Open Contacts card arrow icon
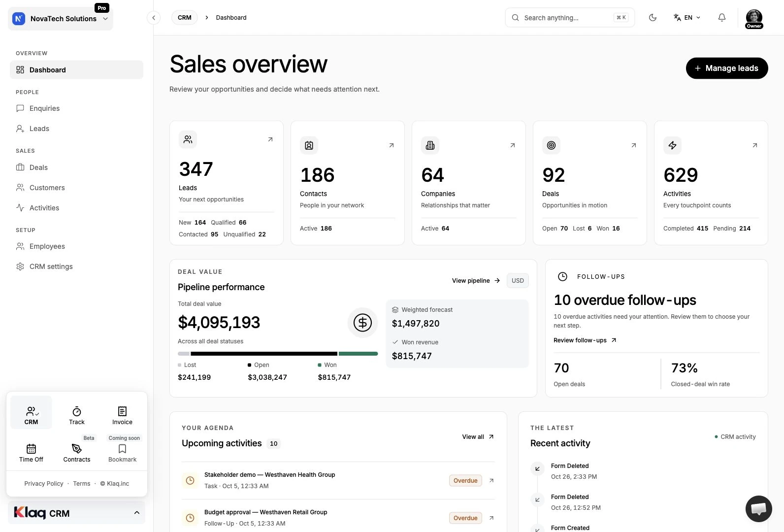 [x=392, y=145]
